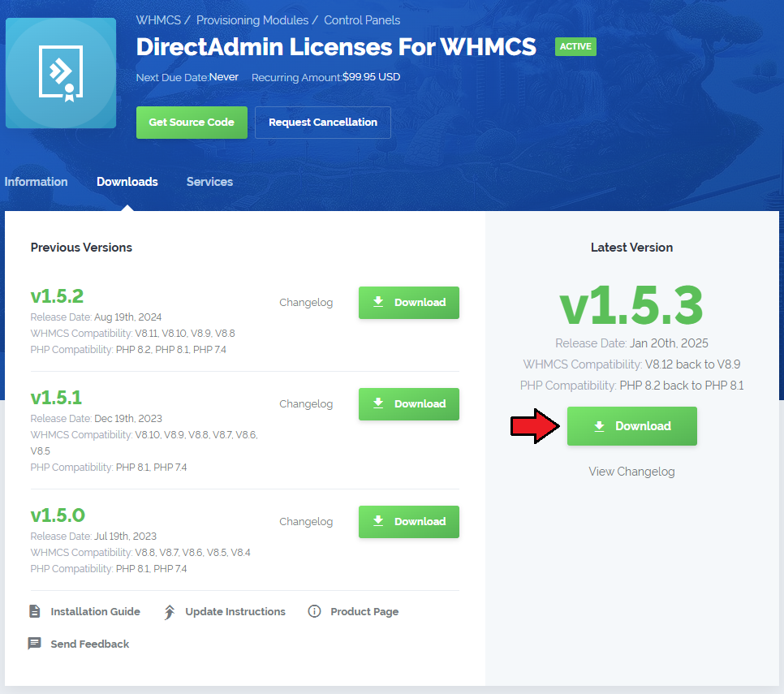This screenshot has width=784, height=694.
Task: Open Changelog for v1.5.1
Action: click(x=305, y=404)
